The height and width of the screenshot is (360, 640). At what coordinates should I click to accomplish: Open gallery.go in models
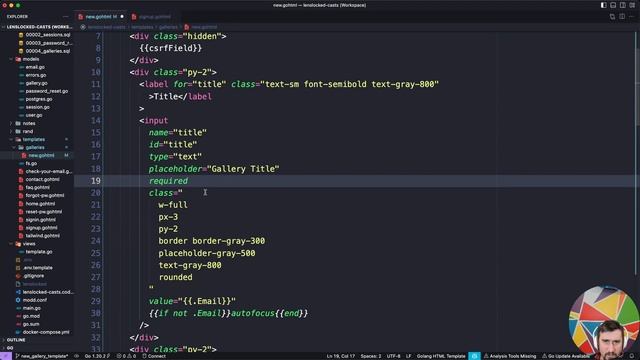pos(37,83)
